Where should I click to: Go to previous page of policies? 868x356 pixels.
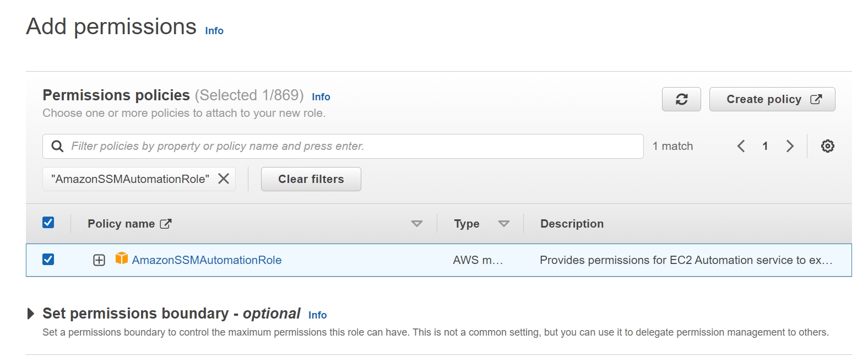coord(741,146)
